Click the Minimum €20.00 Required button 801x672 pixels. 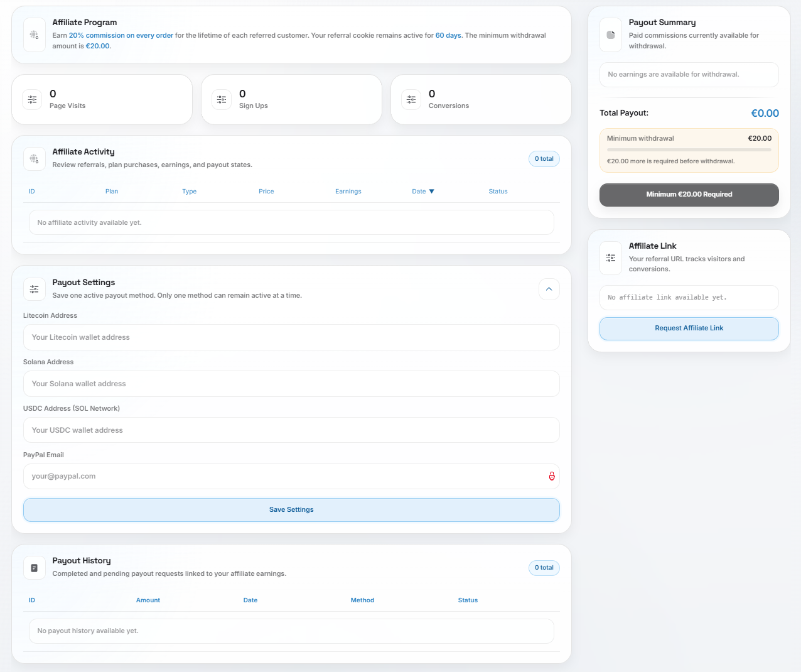pos(689,195)
